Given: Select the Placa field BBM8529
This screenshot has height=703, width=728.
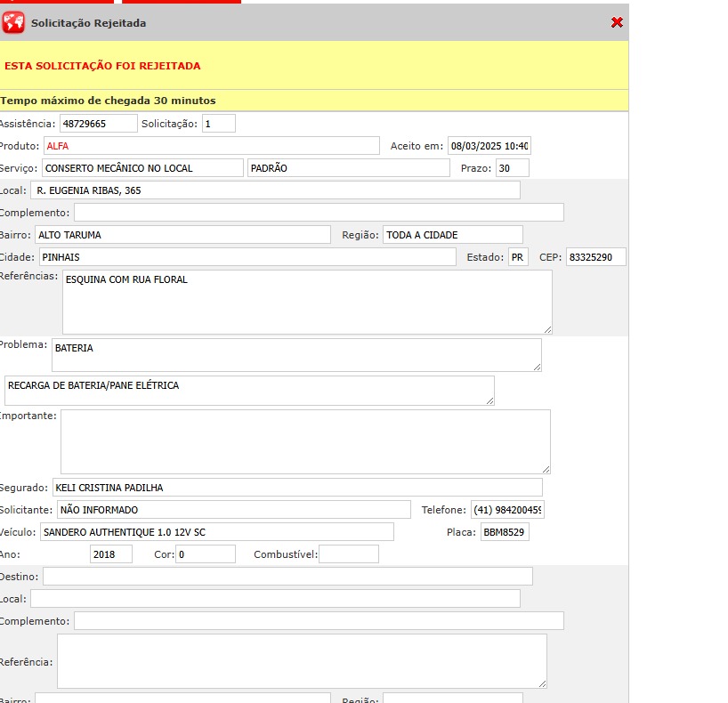Looking at the screenshot, I should pos(505,532).
